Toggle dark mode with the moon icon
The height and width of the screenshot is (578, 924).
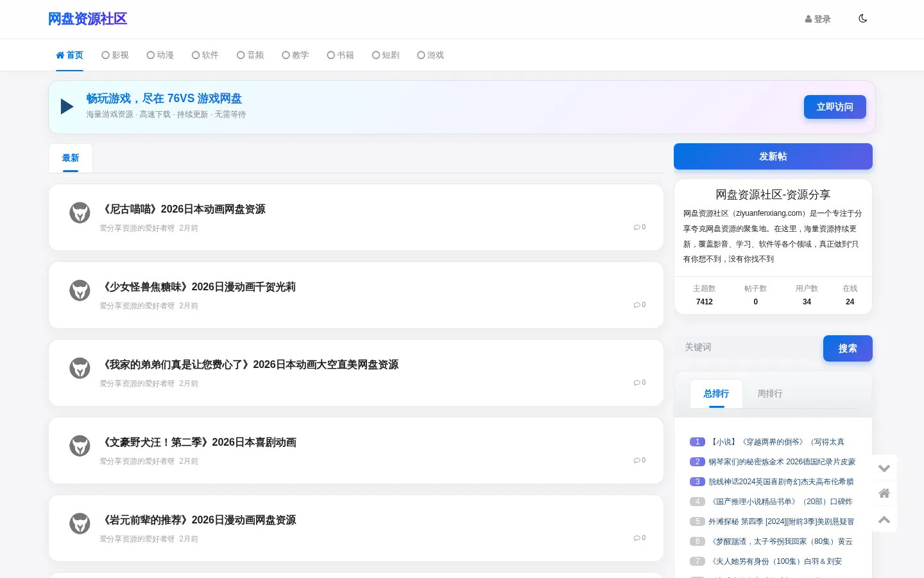point(862,19)
